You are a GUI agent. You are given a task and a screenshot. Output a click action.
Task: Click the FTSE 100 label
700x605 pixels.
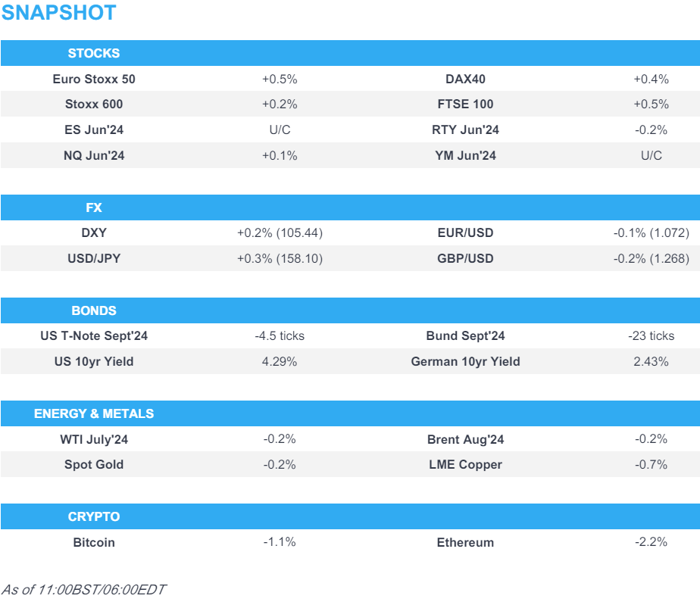click(465, 104)
